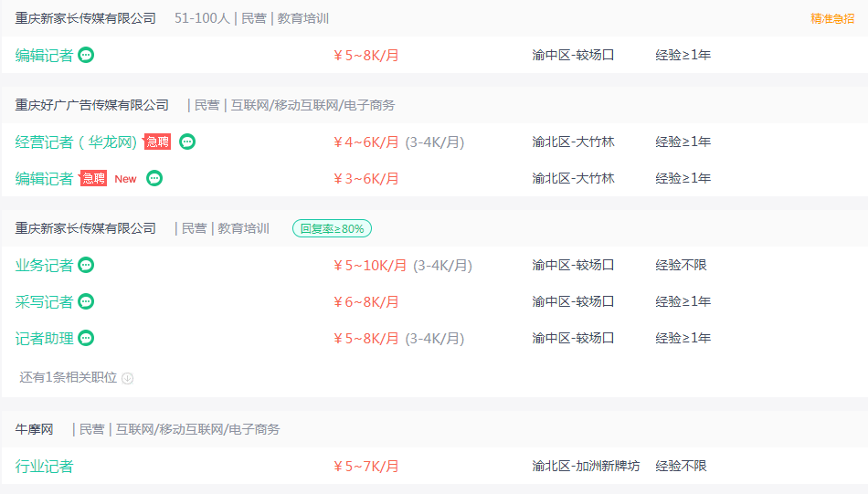Screen dimensions: 868x494
Task: Click chat icon beside 采写记者
Action: [x=86, y=301]
